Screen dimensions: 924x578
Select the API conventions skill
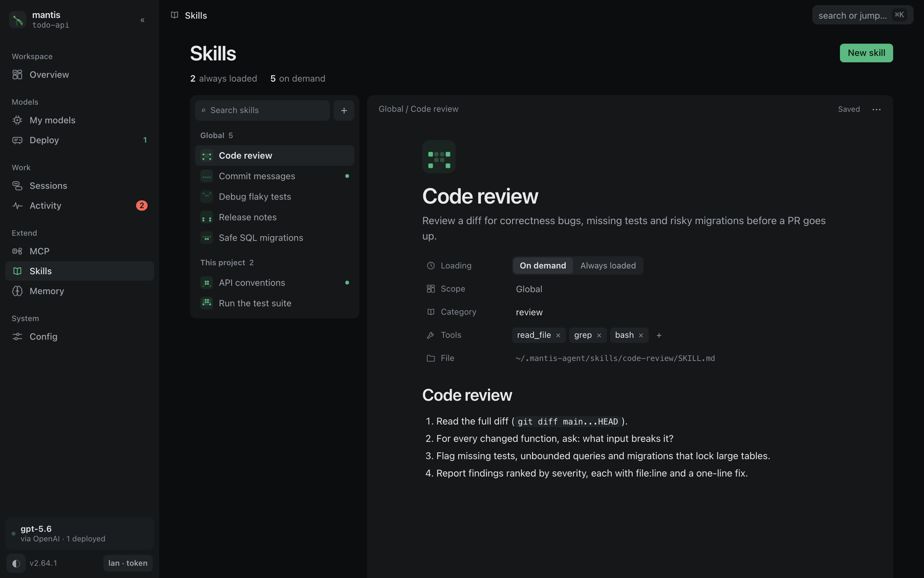[275, 282]
